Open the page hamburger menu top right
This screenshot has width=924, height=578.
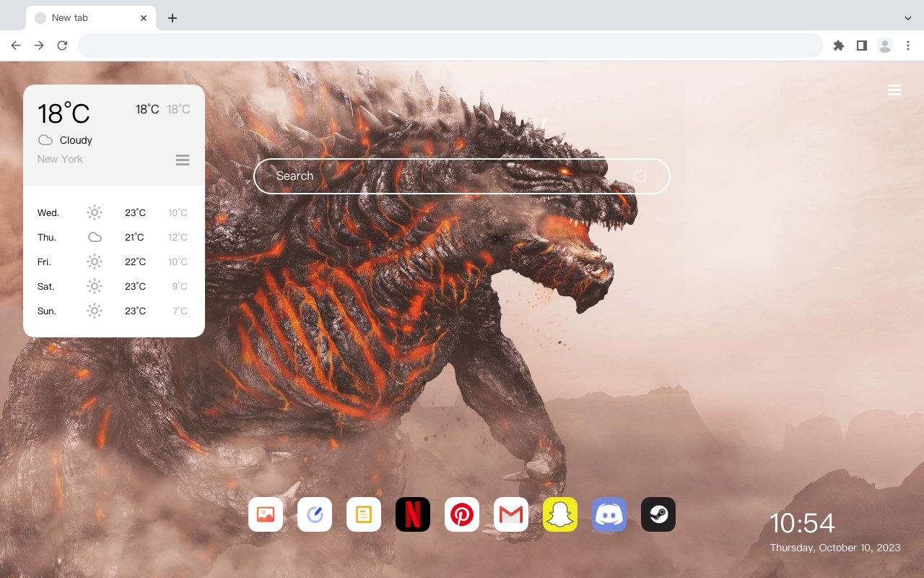pyautogui.click(x=894, y=90)
